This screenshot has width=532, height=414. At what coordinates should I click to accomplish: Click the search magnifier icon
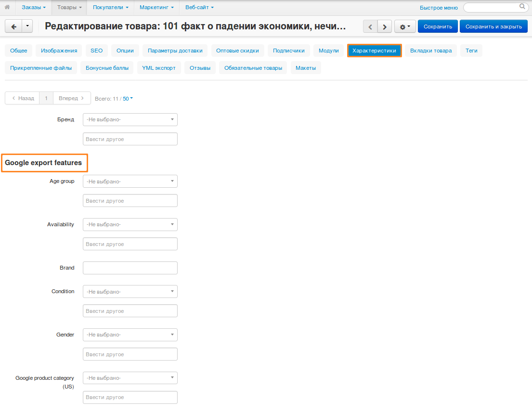[522, 6]
